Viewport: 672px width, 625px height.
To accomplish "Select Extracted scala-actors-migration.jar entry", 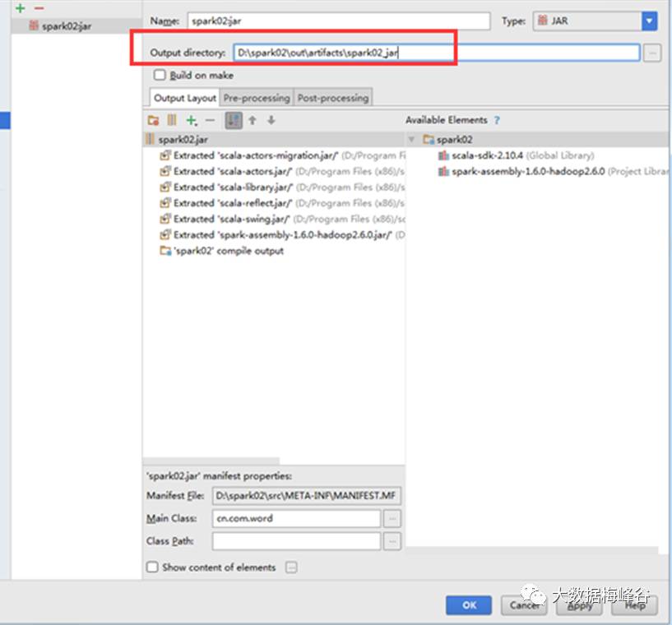I will click(281, 155).
